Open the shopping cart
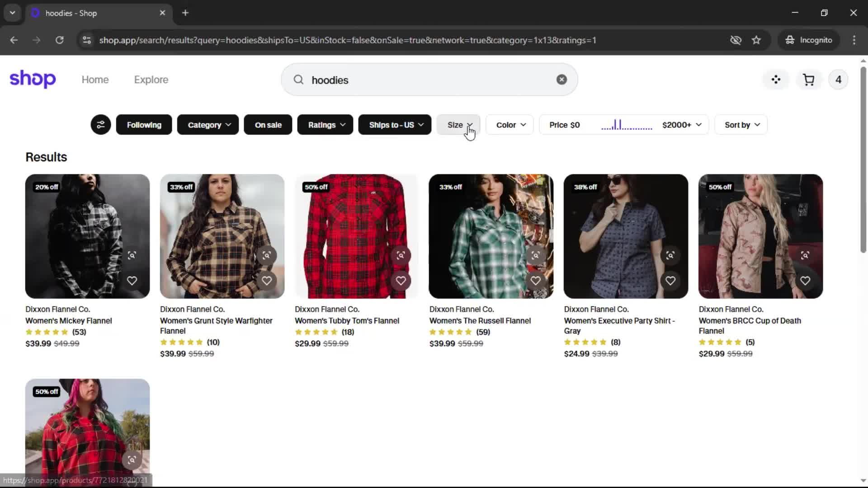Screen dimensions: 868x488 coord(808,80)
